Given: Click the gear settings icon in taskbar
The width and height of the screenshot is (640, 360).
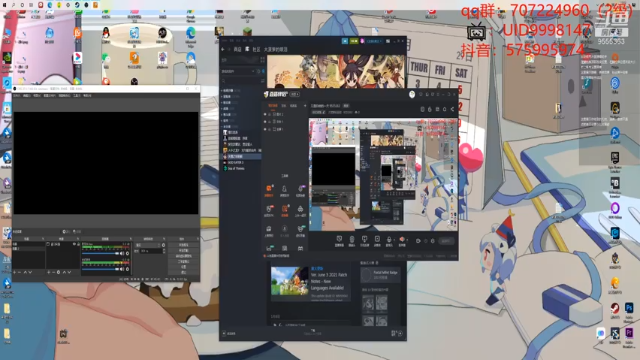Looking at the screenshot, I should point(68,5).
